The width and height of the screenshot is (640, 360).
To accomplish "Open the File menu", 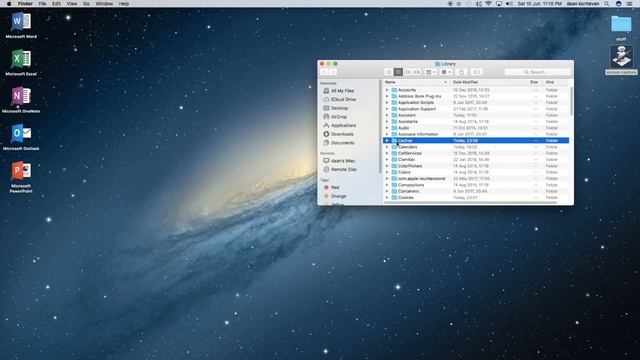I will [x=42, y=4].
